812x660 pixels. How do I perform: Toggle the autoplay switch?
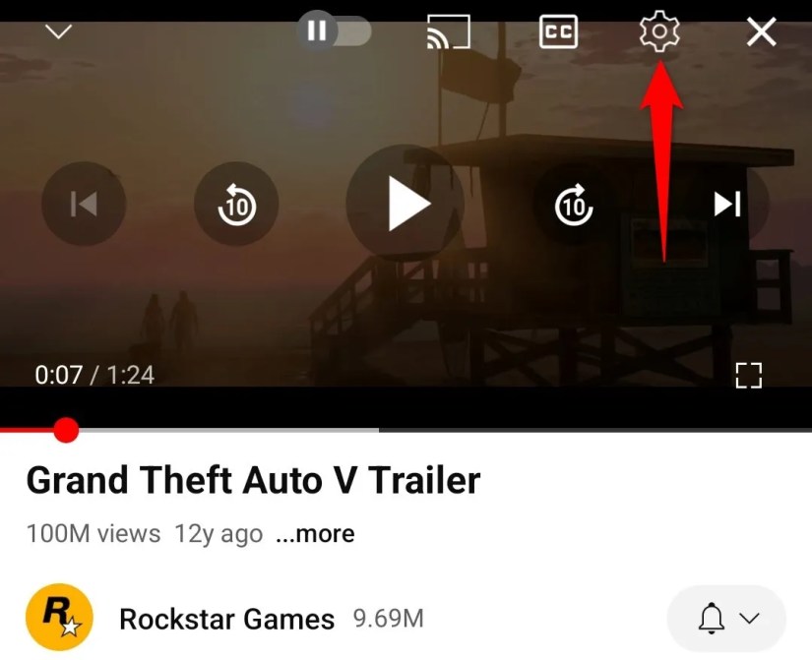(334, 30)
